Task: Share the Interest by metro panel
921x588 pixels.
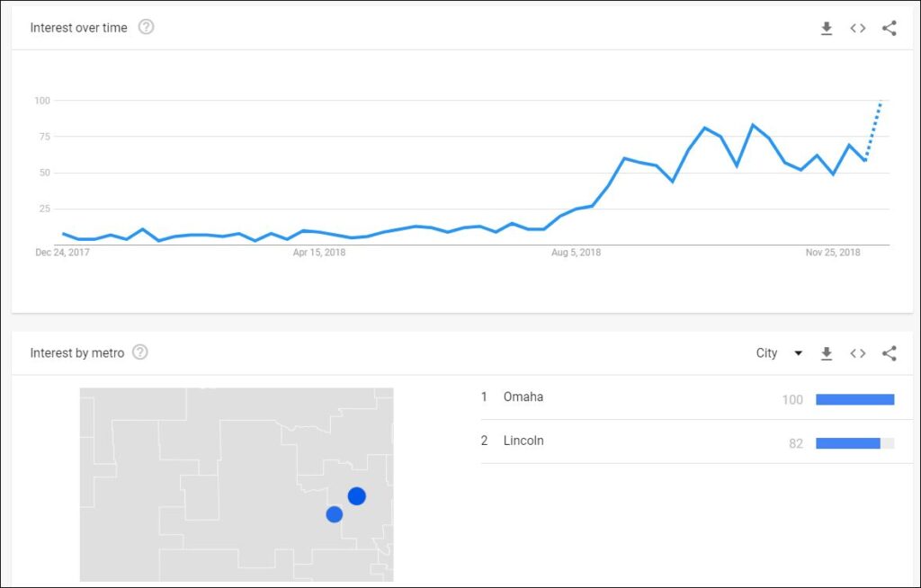Action: point(890,353)
